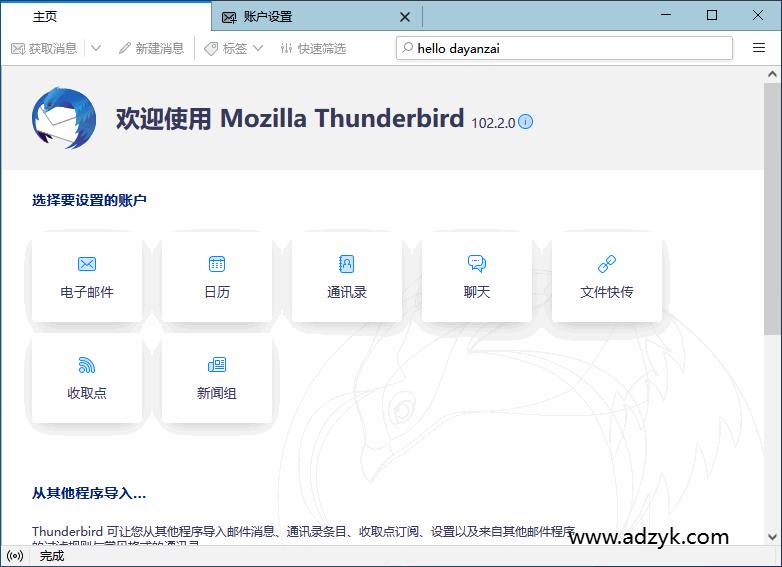Minimize the Thunderbird window
The height and width of the screenshot is (567, 782).
click(x=666, y=15)
